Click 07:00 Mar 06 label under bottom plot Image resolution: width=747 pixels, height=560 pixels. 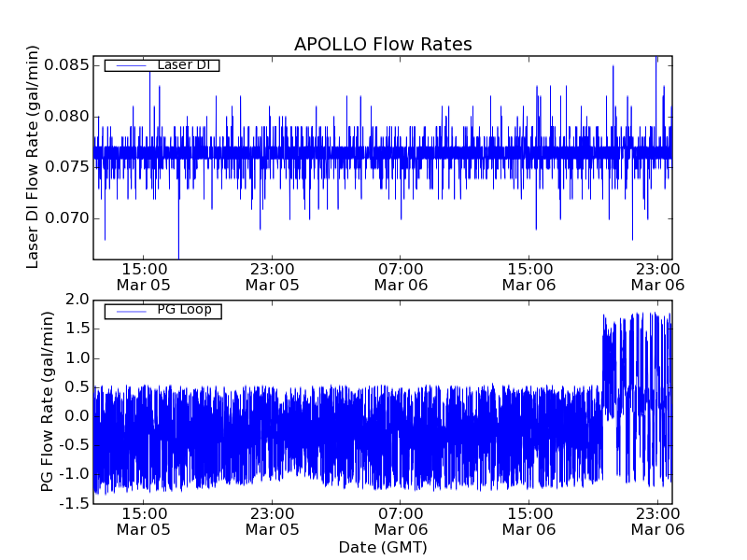coord(401,522)
